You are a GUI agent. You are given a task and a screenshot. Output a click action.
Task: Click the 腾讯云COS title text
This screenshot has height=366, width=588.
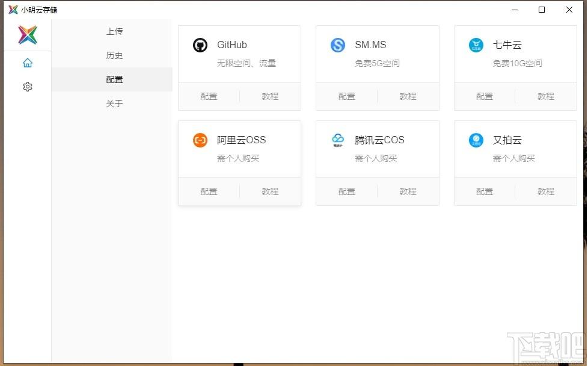[x=379, y=140]
